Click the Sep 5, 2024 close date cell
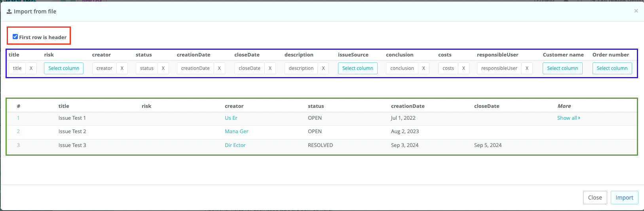This screenshot has height=211, width=644. (x=488, y=145)
